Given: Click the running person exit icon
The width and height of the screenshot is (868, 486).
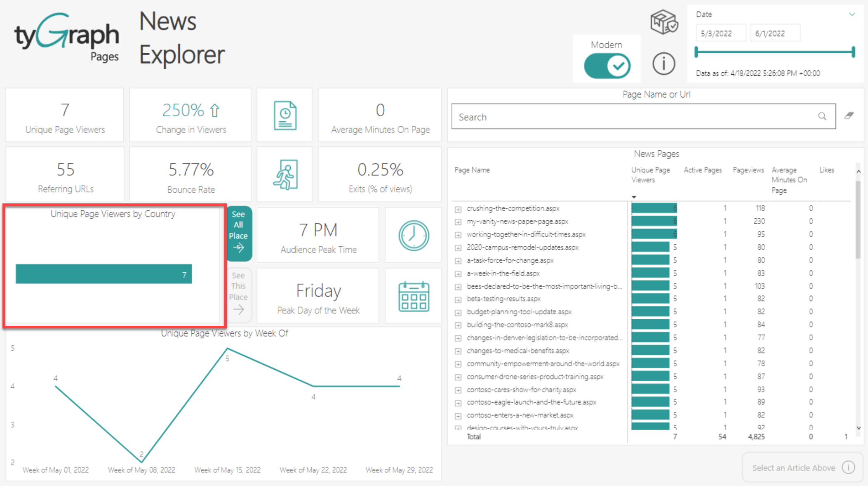Looking at the screenshot, I should click(x=285, y=175).
